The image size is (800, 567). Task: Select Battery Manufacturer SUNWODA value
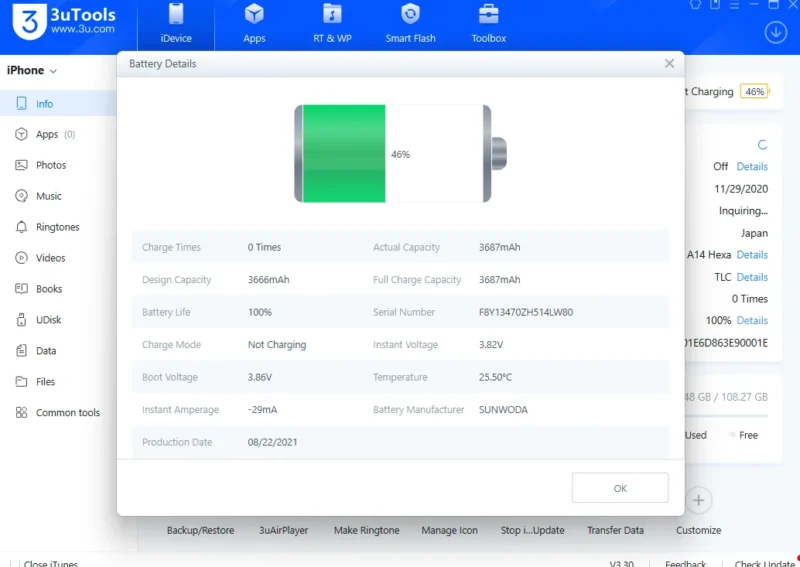[503, 409]
